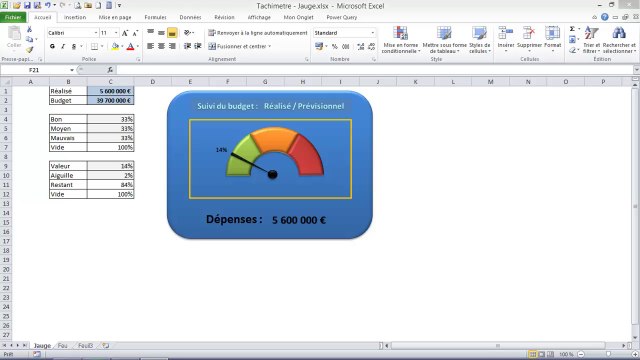Align text to the middle of the cell
Viewport: 640px width, 360px height.
pos(161,33)
